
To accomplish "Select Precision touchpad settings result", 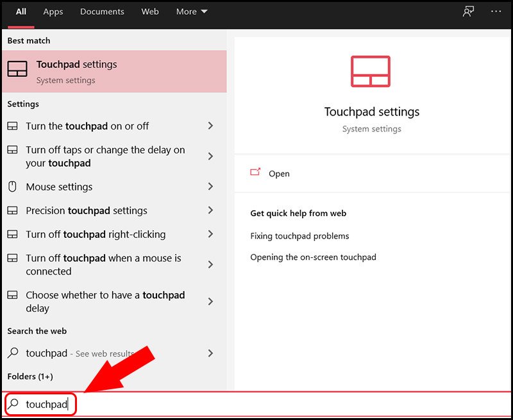I will [x=87, y=210].
